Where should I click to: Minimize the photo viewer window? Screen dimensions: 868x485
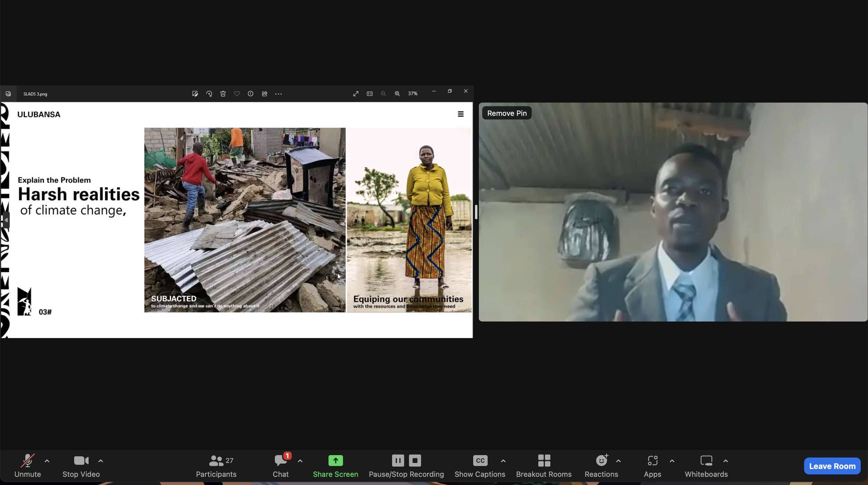[x=434, y=91]
